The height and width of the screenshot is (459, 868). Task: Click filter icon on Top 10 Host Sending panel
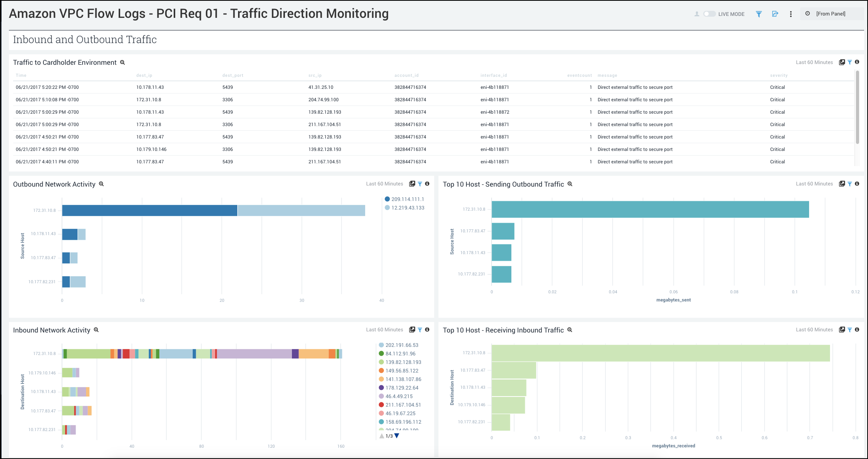(849, 184)
